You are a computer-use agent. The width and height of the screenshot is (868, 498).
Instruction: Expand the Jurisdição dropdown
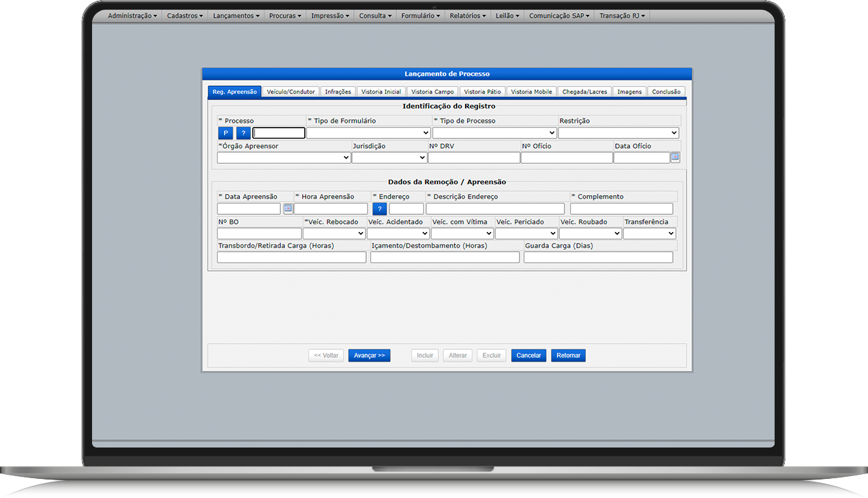tap(389, 158)
